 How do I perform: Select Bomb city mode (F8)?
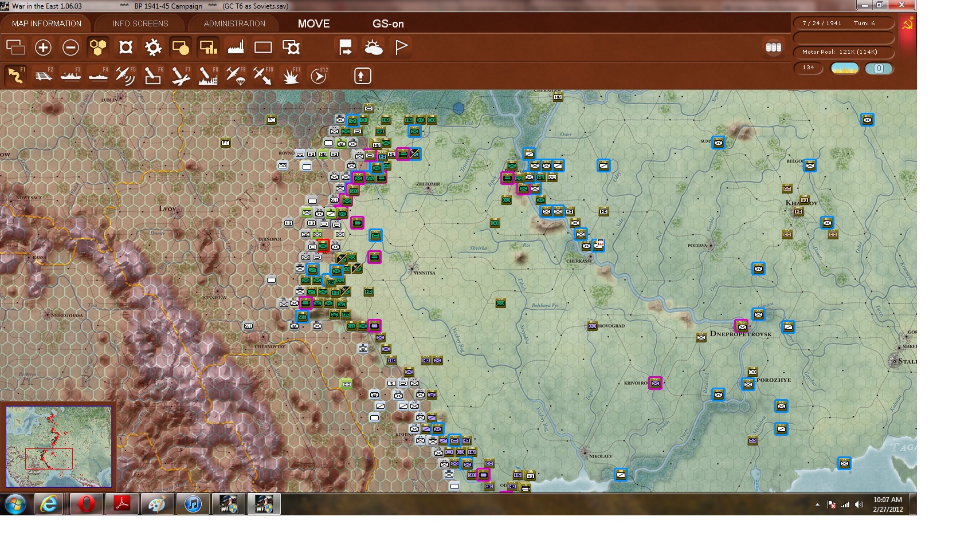pyautogui.click(x=208, y=76)
